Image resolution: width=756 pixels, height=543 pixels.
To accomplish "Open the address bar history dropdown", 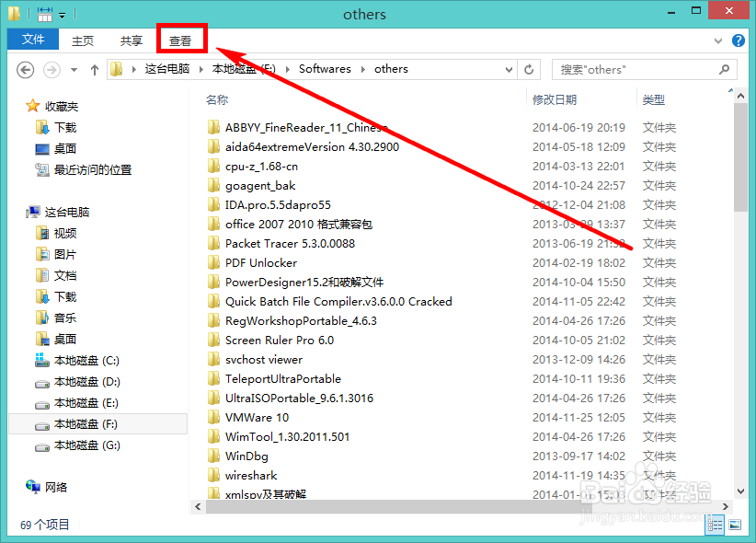I will (x=509, y=70).
